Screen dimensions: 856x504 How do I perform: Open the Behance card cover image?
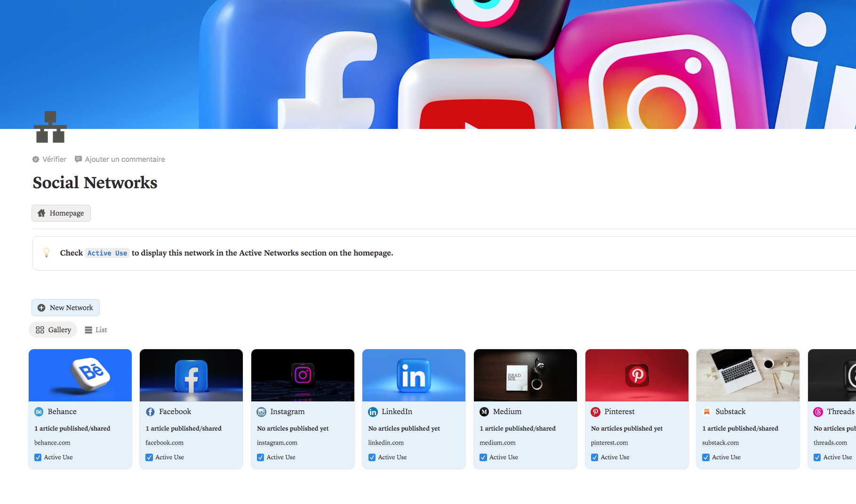80,375
